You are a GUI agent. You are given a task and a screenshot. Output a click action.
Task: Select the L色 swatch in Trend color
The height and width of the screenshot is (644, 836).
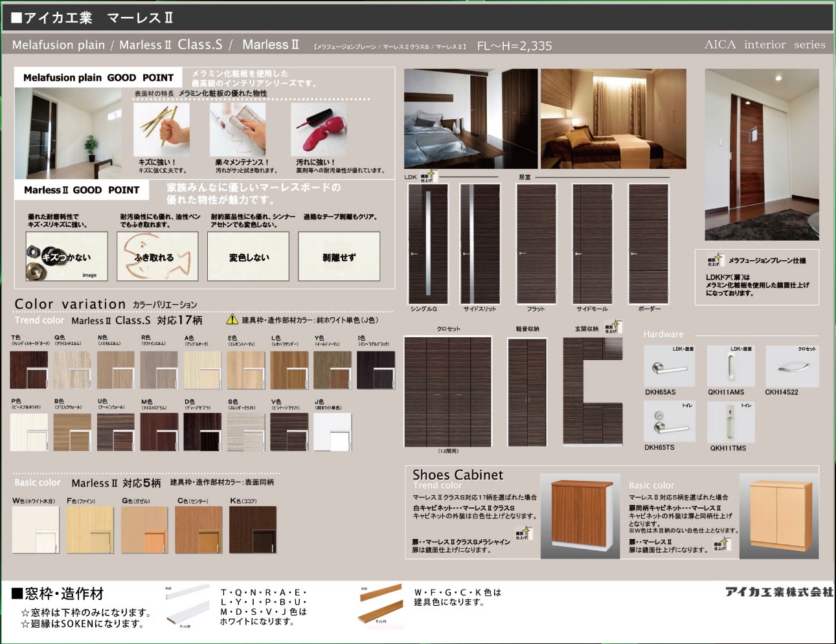coord(289,370)
